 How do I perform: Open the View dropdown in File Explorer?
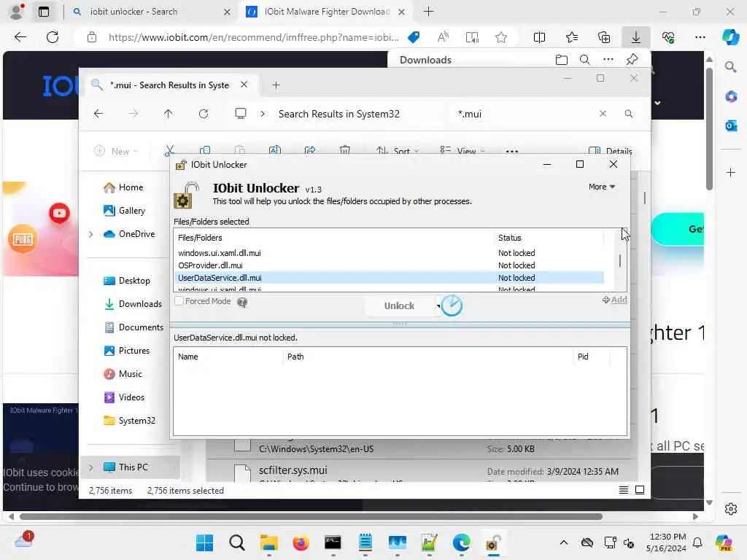[462, 151]
